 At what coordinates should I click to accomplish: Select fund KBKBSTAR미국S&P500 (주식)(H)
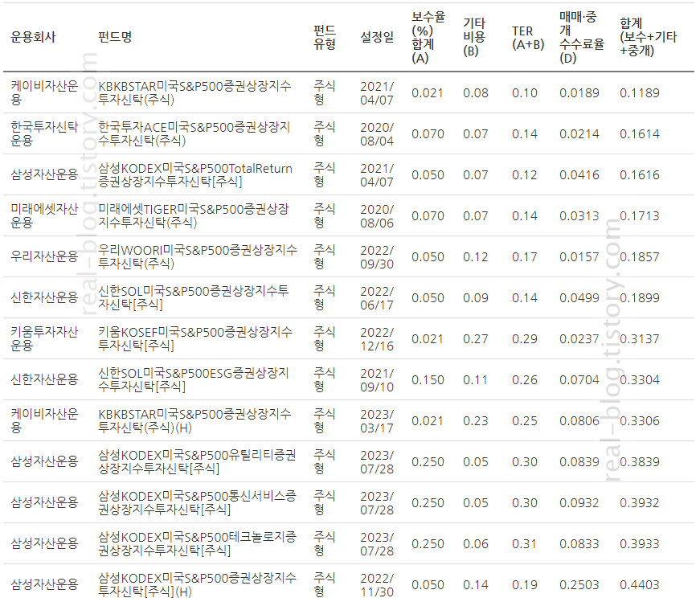click(x=194, y=420)
